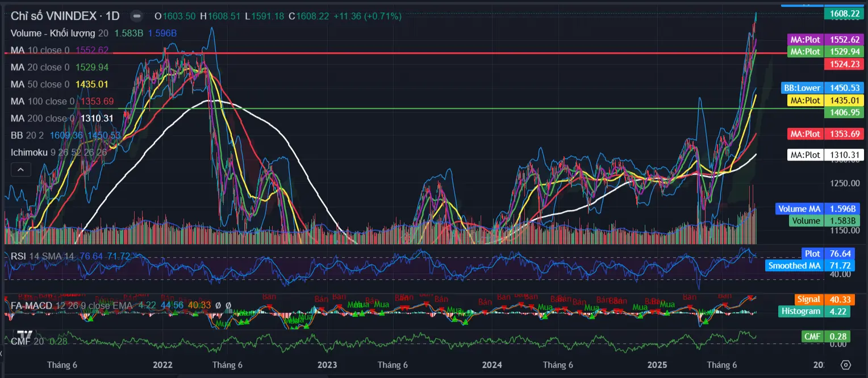Select the MA 20 close indicator legend
Viewport: 868px width, 378px height.
[60, 67]
